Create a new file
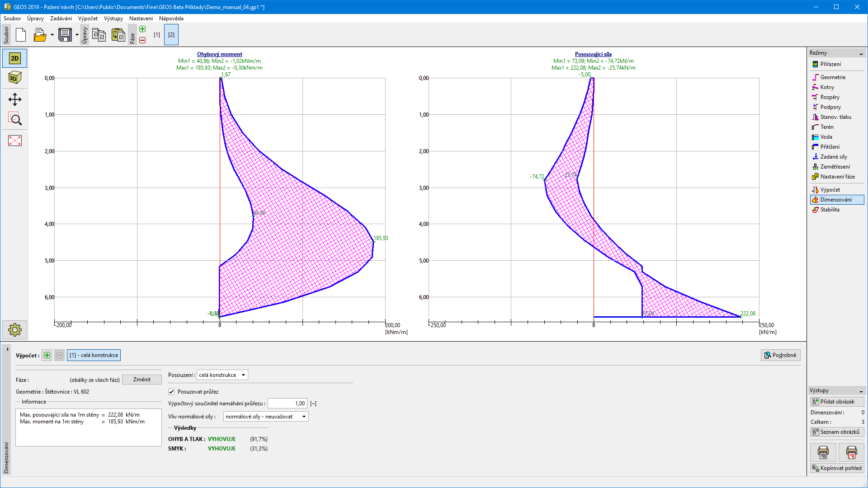This screenshot has height=488, width=868. pos(21,35)
